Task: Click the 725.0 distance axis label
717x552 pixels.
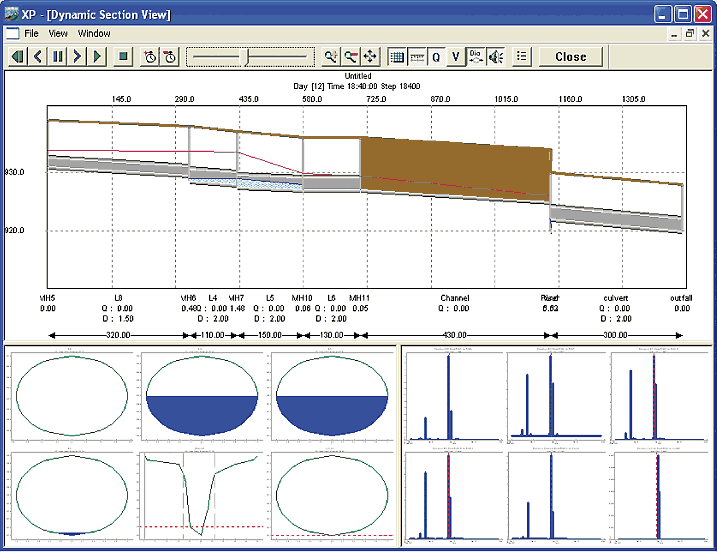Action: (376, 99)
